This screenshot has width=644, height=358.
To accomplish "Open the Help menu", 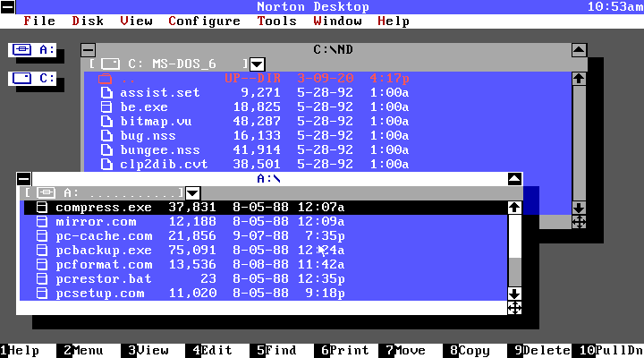I will [x=394, y=21].
